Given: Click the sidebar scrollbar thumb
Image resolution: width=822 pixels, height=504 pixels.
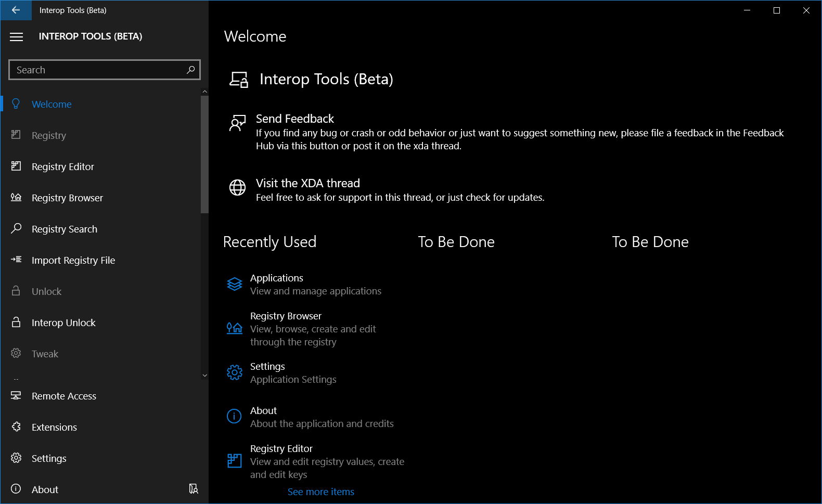Looking at the screenshot, I should click(x=204, y=154).
